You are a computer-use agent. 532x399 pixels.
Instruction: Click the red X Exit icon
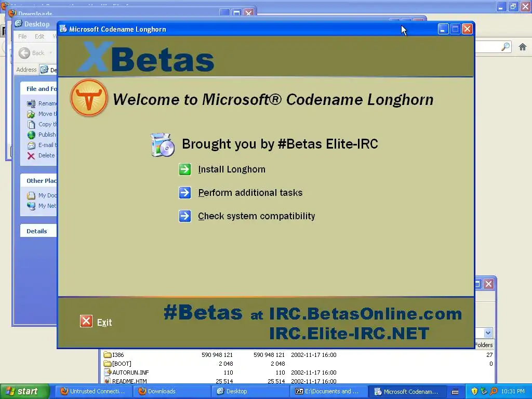pyautogui.click(x=86, y=321)
